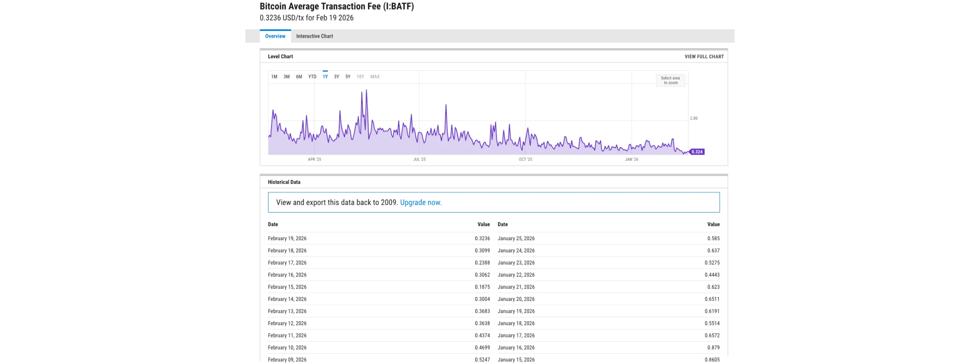Click the Upgrade now link
This screenshot has width=980, height=363.
tap(420, 202)
